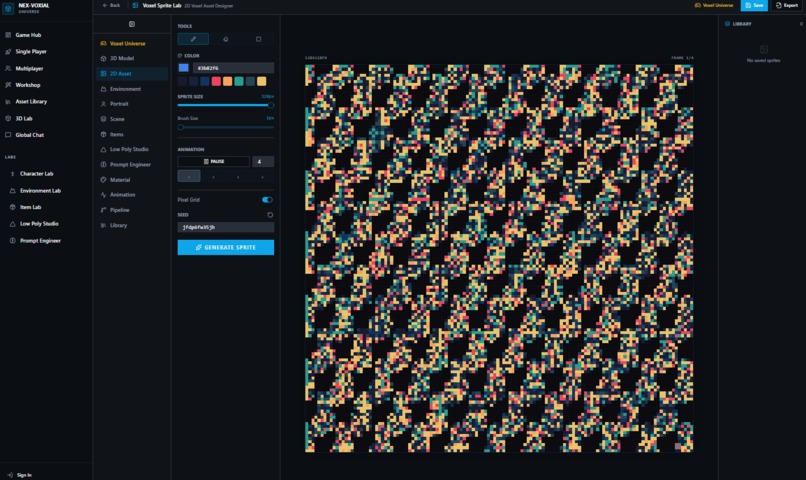The width and height of the screenshot is (806, 480).
Task: Pick the orange palette swatch
Action: [227, 81]
